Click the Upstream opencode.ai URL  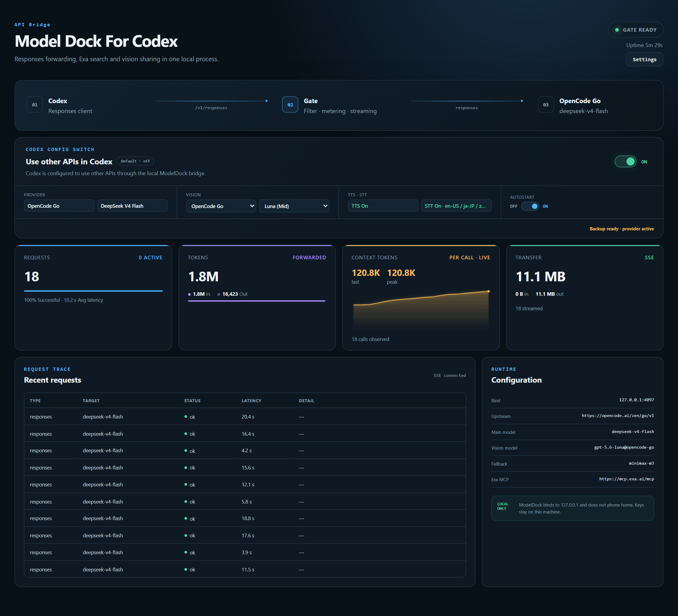(618, 415)
